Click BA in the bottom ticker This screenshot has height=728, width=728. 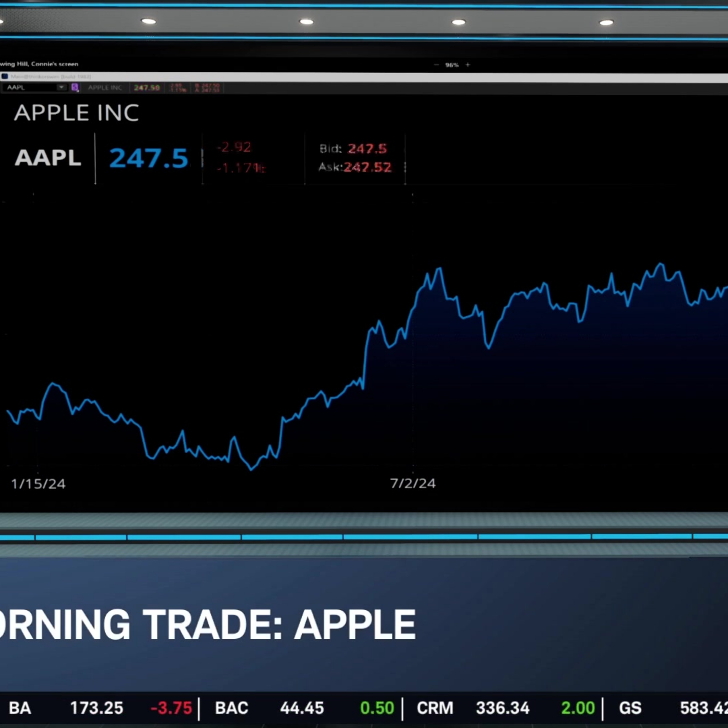[x=20, y=708]
